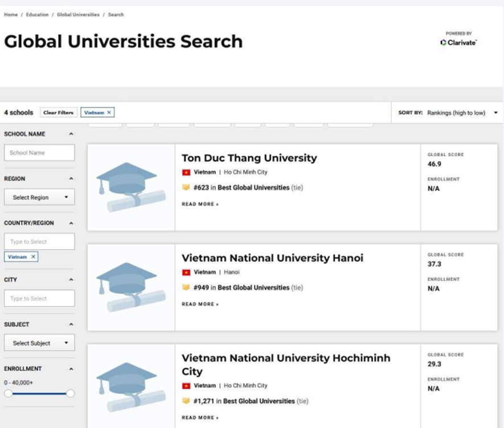Collapse the School Name filter section
Viewport: 504px width, 428px height.
pos(71,134)
